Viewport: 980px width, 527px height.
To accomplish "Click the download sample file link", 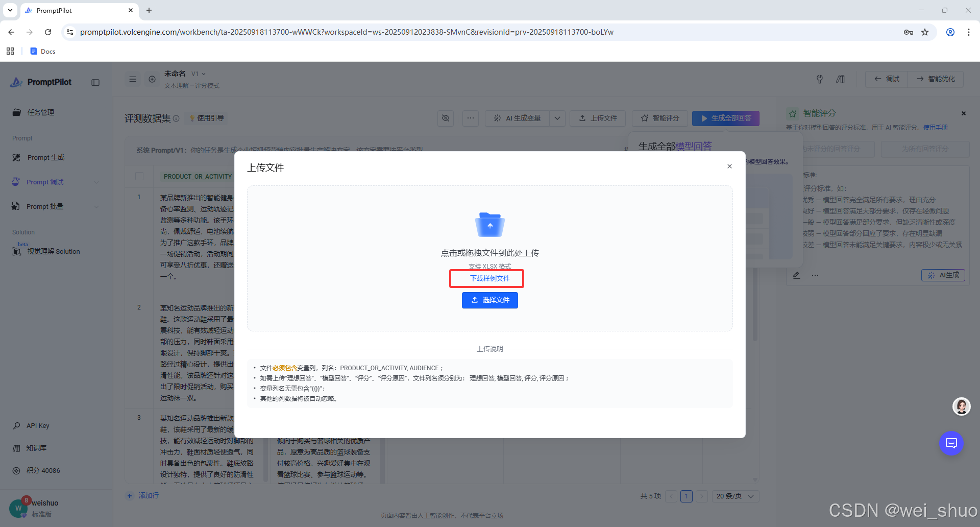I will (x=489, y=278).
